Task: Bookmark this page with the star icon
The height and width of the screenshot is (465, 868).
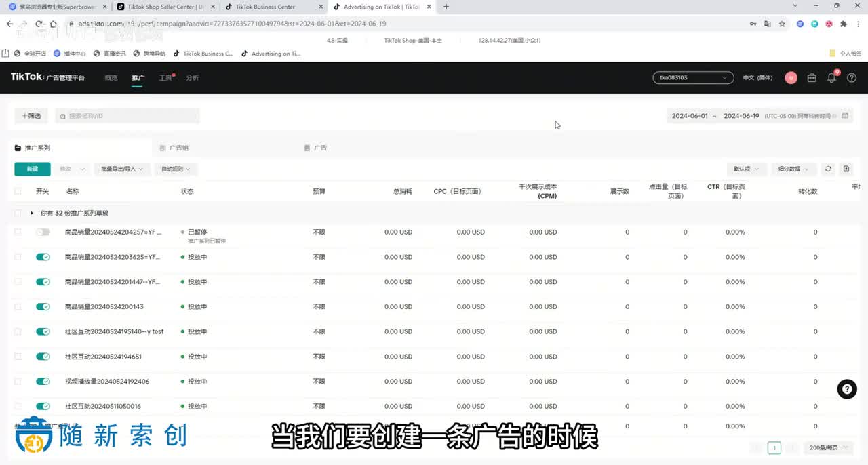Action: (x=782, y=24)
